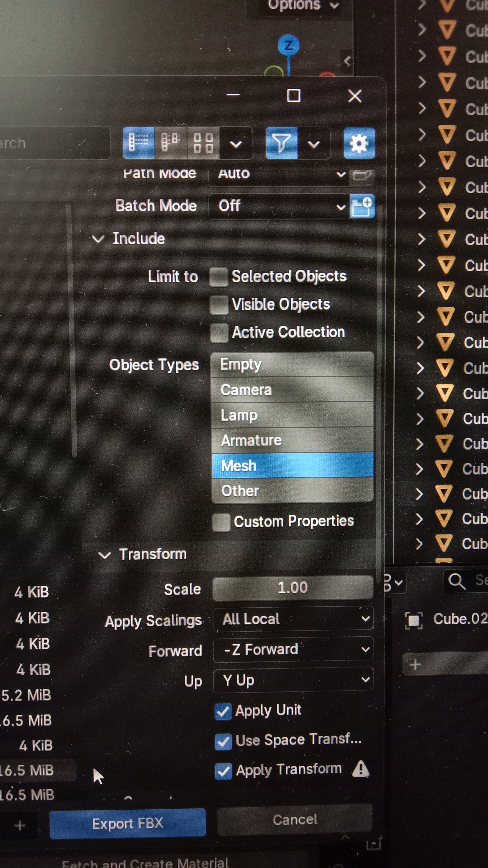488x868 pixels.
Task: Click the Apply Transform warning triangle icon
Action: 361,769
